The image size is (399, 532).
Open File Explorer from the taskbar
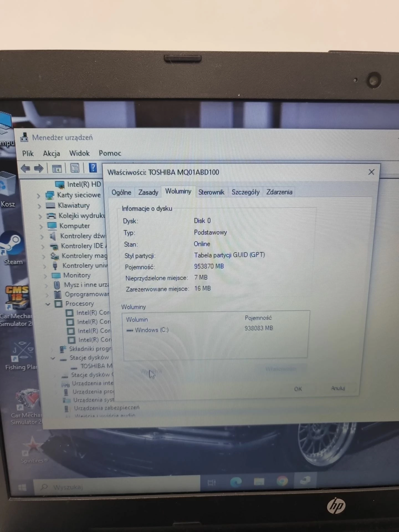coord(259,482)
